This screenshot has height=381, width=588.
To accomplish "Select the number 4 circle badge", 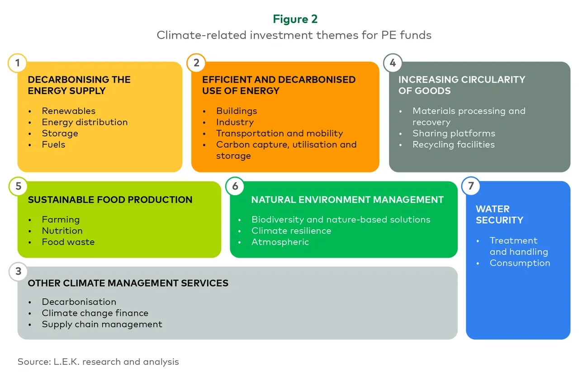I will 392,63.
